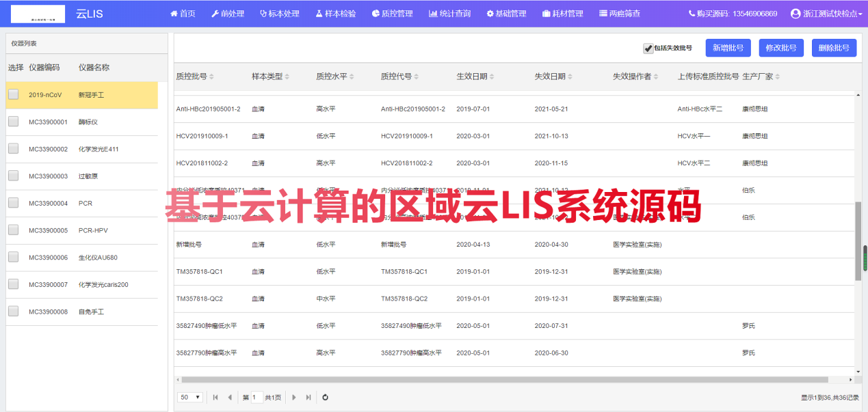Open 耗材管理 menu

tap(562, 14)
